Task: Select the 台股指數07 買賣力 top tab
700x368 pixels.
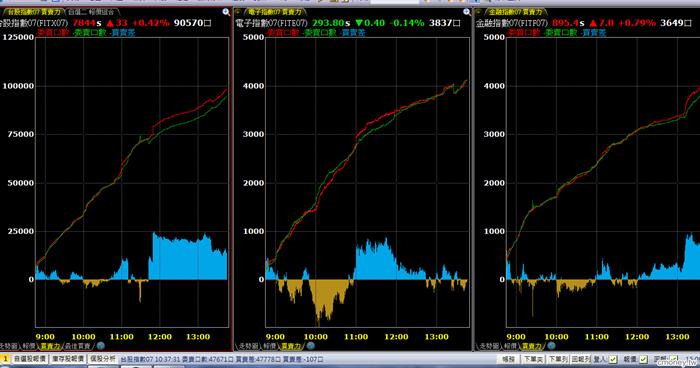Action: tap(34, 12)
